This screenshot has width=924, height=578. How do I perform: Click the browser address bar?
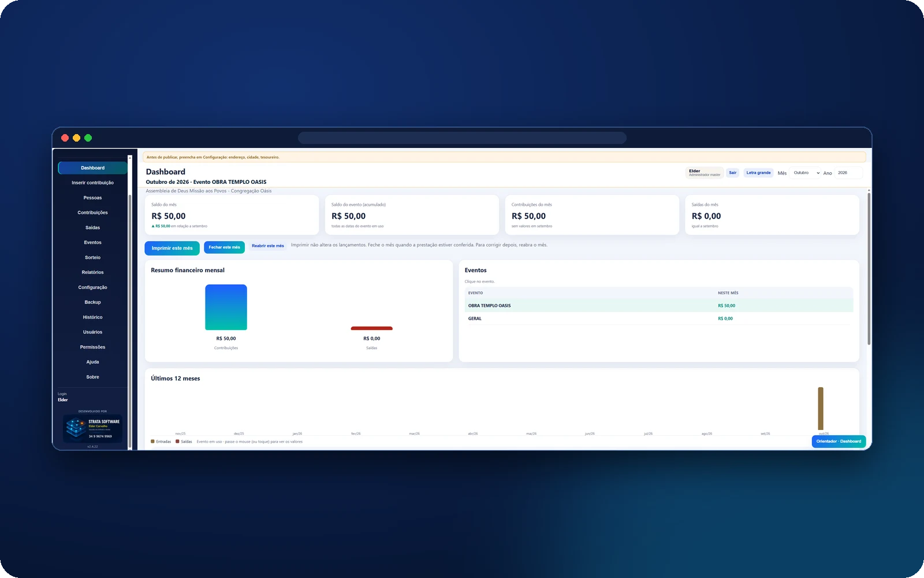pos(462,138)
